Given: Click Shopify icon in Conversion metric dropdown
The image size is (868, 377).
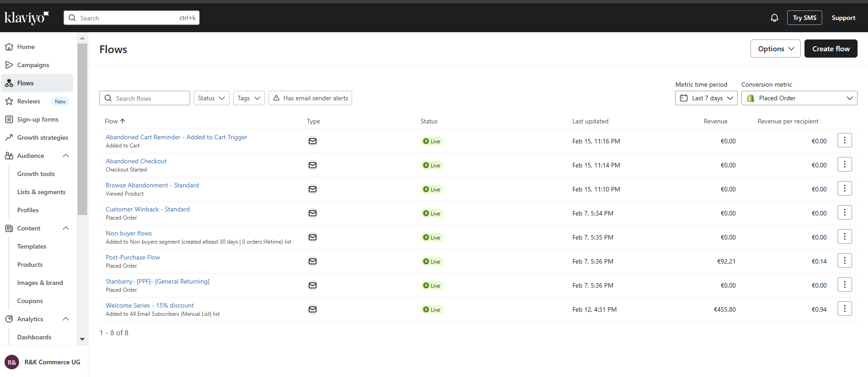Looking at the screenshot, I should [750, 98].
